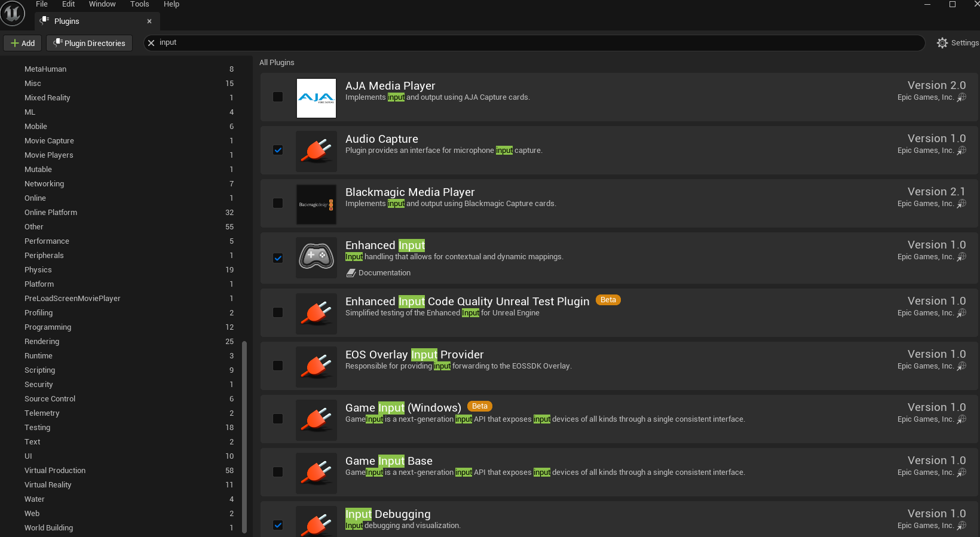
Task: Click the globe icon in Input Debugging row
Action: (x=961, y=526)
